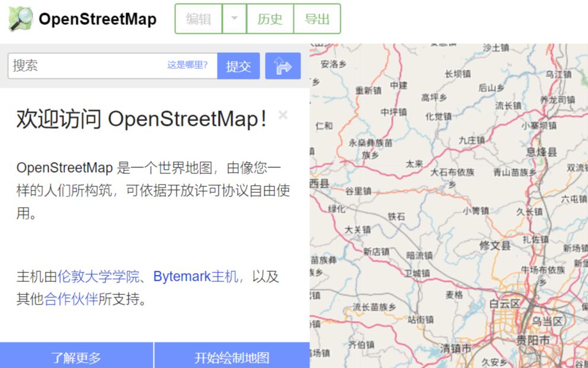Screen dimensions: 588x368
Task: Expand the dropdown arrow next to 编辑
Action: (234, 18)
